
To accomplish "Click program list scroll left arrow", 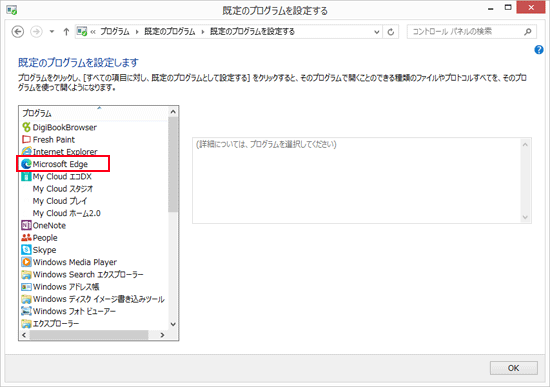I will click(24, 335).
